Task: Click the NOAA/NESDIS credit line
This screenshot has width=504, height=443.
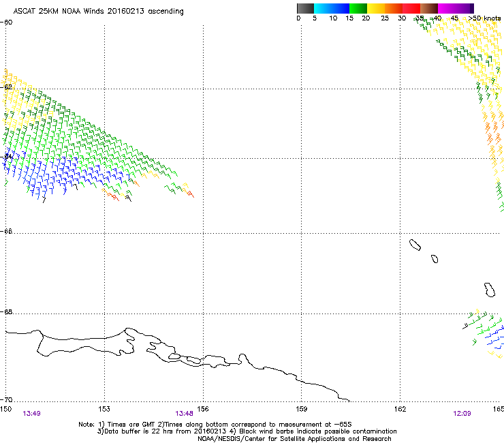Action: pyautogui.click(x=294, y=439)
